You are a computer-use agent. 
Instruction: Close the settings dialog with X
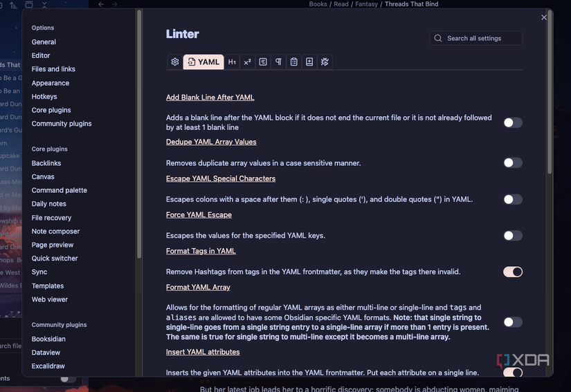click(x=544, y=17)
